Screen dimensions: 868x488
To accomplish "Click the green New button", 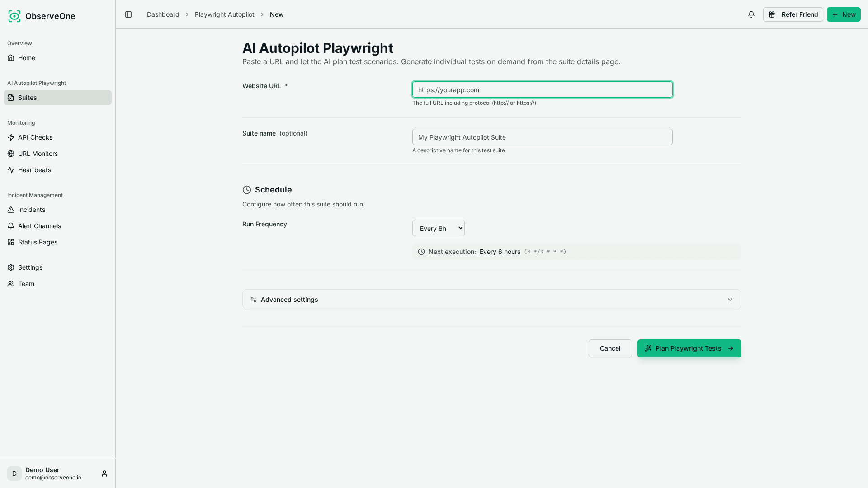I will pos(844,14).
